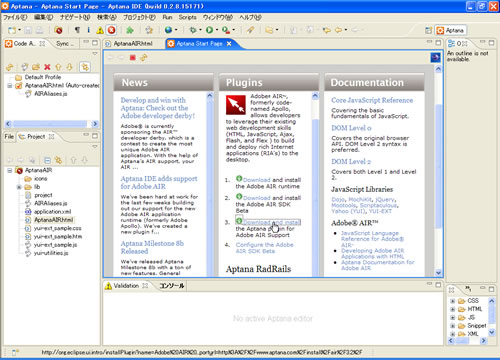Select the Aptana perspective button
The width and height of the screenshot is (500, 360).
click(451, 30)
